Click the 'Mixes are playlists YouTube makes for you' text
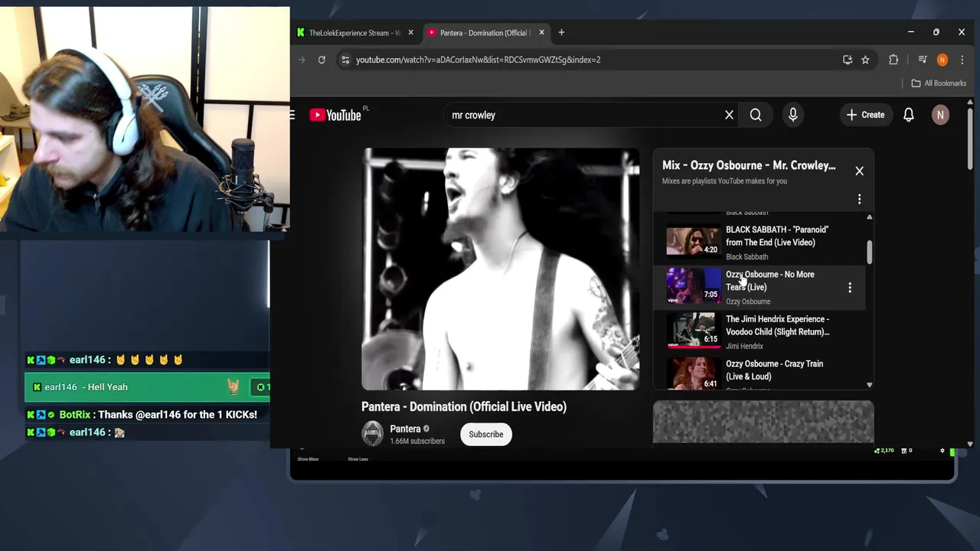Viewport: 980px width, 551px height. coord(724,181)
